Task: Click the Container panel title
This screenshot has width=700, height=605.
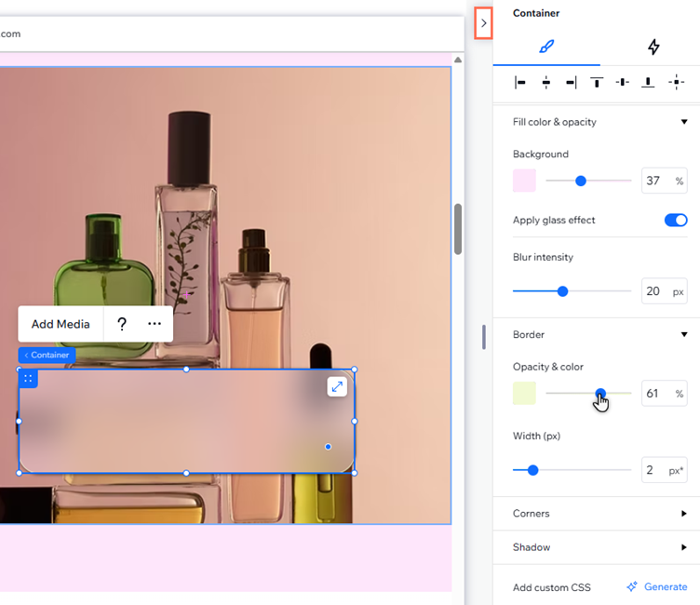Action: (x=536, y=13)
